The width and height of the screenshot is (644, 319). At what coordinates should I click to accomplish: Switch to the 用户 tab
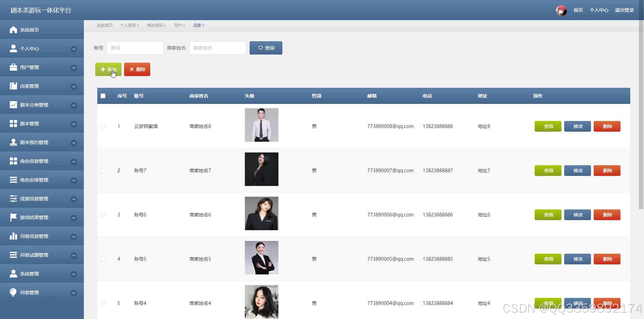(178, 25)
